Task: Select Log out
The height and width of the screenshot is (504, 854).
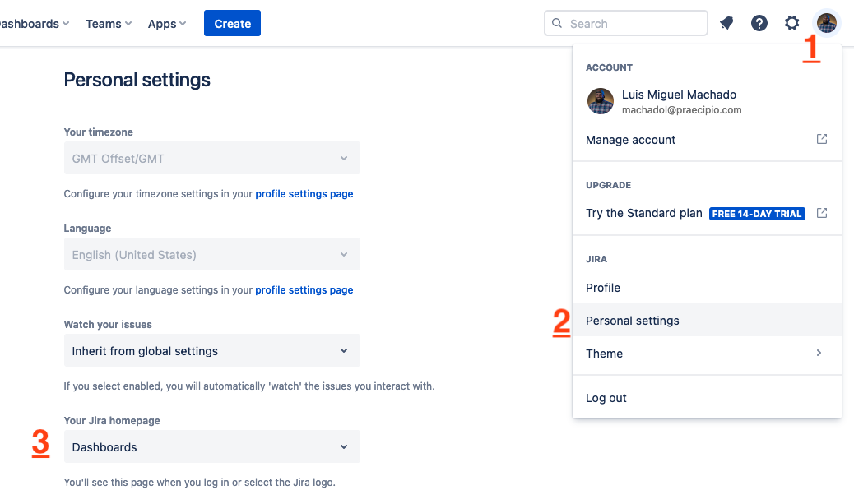Action: (707, 399)
